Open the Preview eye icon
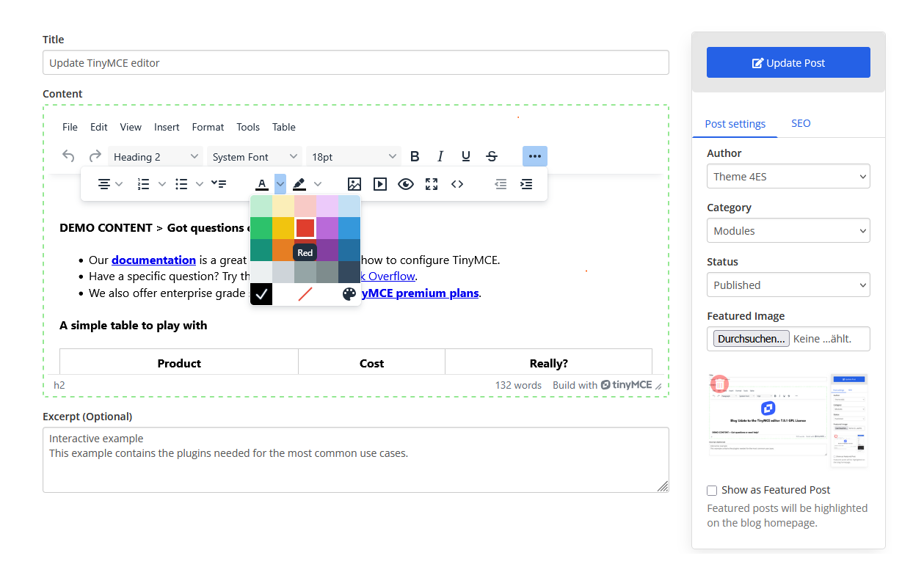The width and height of the screenshot is (924, 575). click(x=405, y=184)
